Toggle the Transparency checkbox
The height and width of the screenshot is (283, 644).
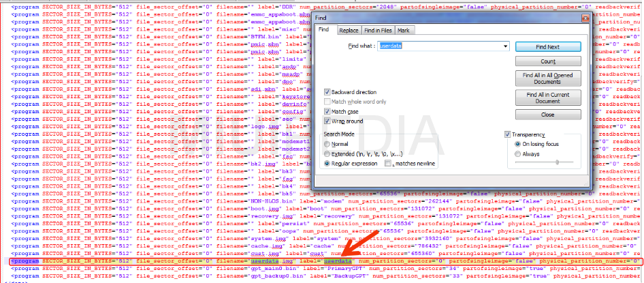tap(508, 134)
